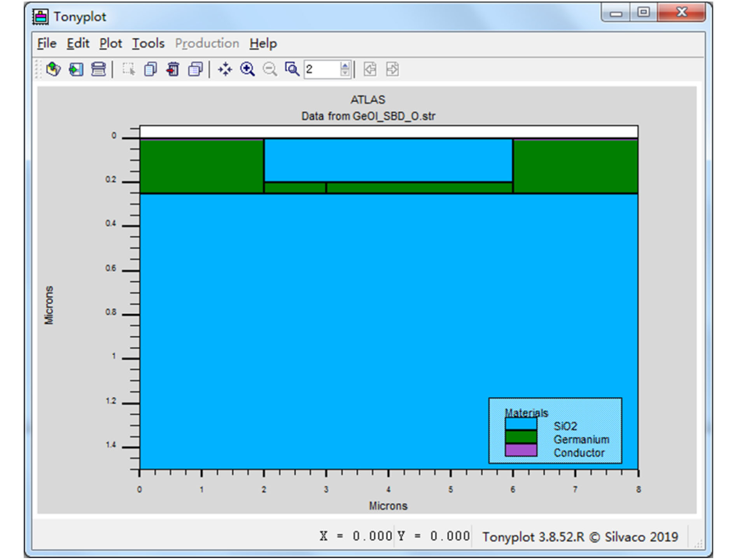Click the print toolbar icon

click(x=98, y=69)
